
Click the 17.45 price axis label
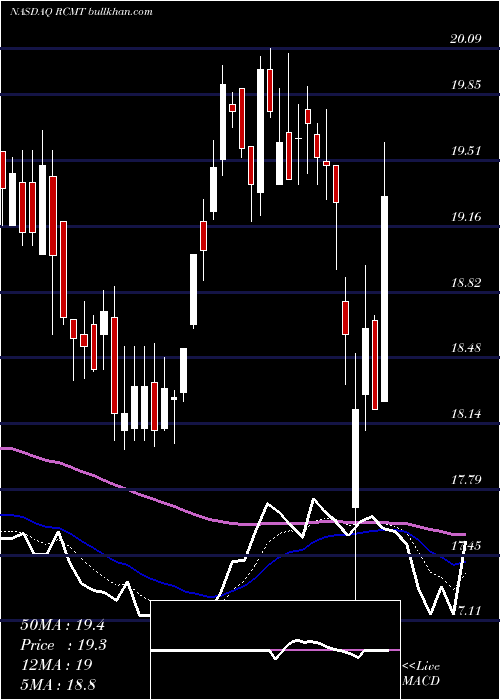(x=466, y=546)
